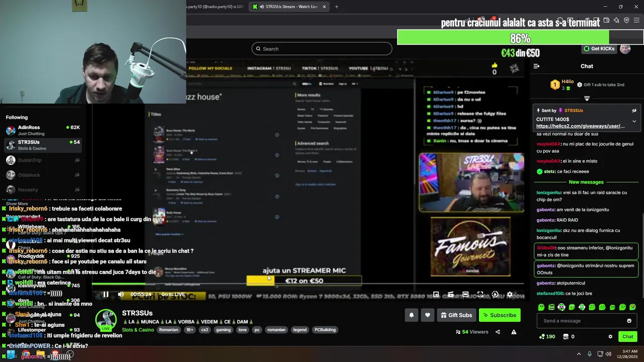Open Chrome from the taskbar
The height and width of the screenshot is (362, 644).
26,354
